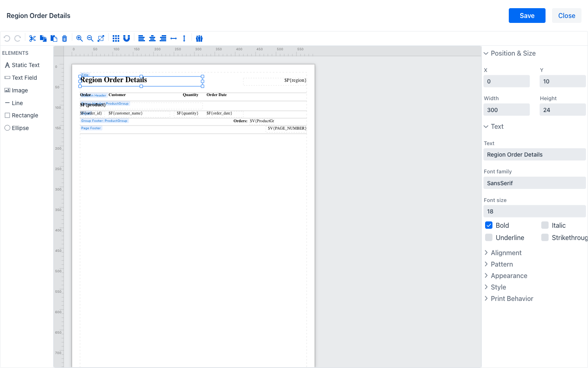Expand the Print Behavior section

(x=508, y=298)
